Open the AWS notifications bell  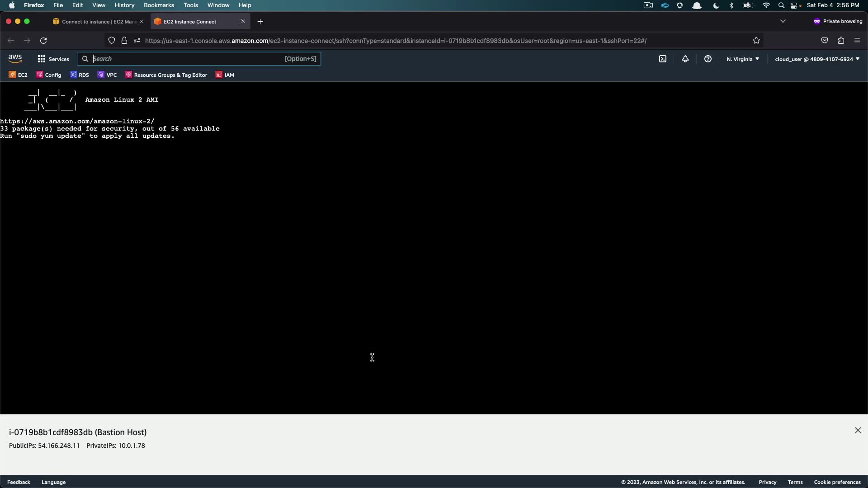click(685, 59)
